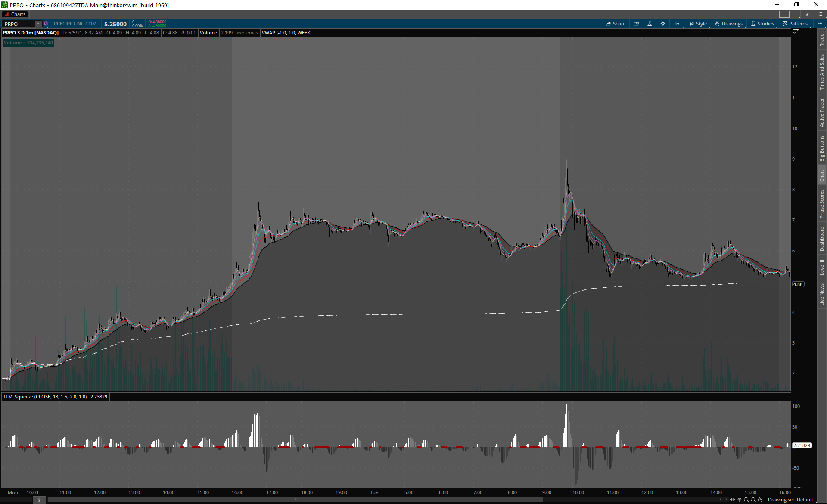Toggle the price axis auto-scale icon
This screenshot has height=504, width=827.
pos(796,32)
